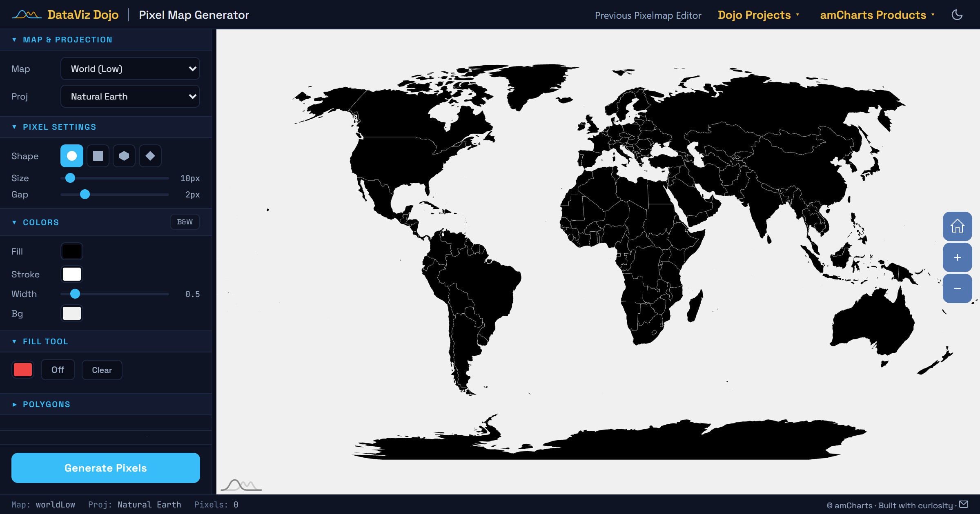This screenshot has height=514, width=980.
Task: Open the amCharts Products menu
Action: pyautogui.click(x=877, y=15)
